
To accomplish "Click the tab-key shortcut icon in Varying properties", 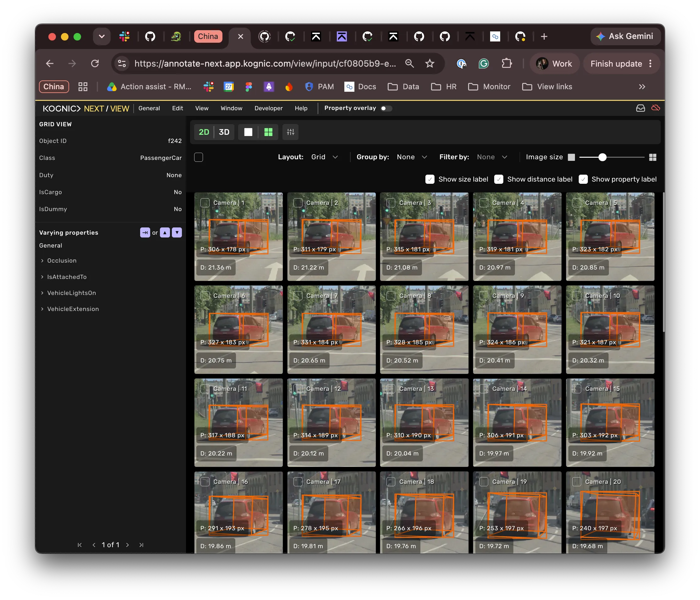I will pyautogui.click(x=145, y=232).
